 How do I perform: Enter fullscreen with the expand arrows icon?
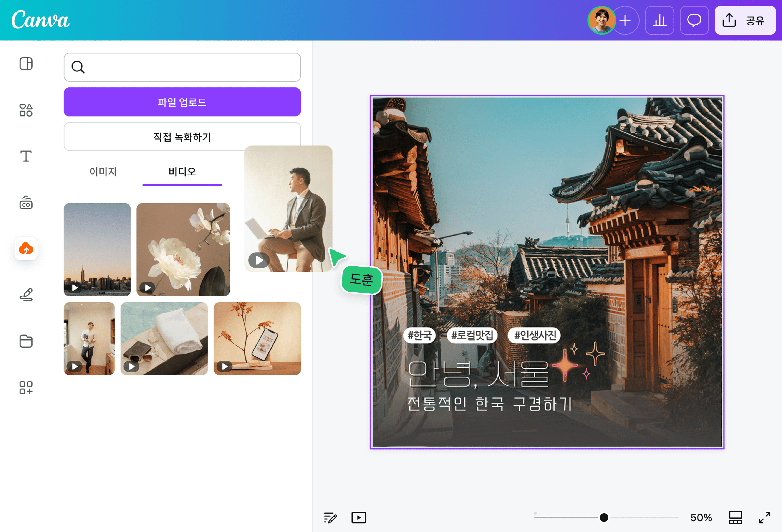[764, 517]
